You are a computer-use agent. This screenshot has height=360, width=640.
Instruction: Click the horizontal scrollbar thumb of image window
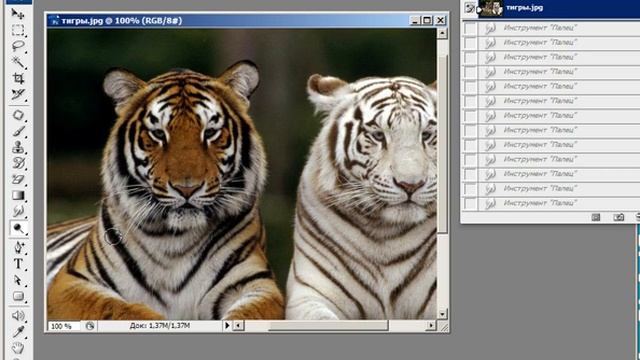pos(329,326)
